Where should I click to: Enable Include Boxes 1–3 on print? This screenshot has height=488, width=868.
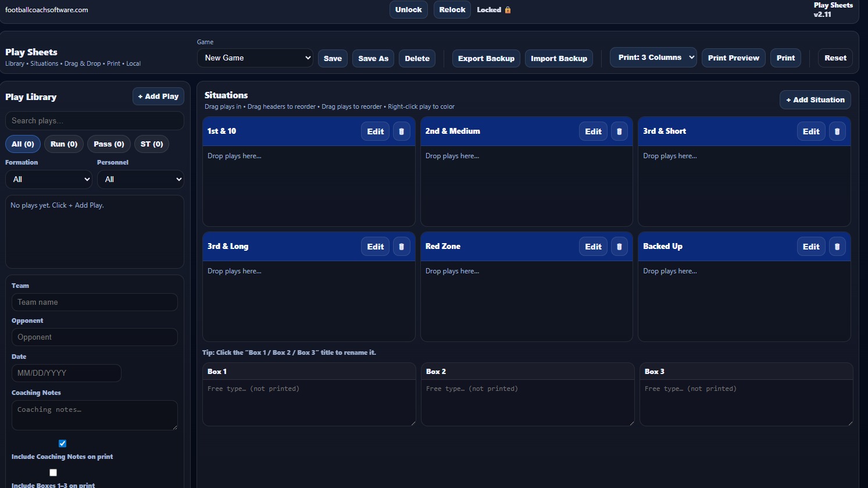[53, 472]
